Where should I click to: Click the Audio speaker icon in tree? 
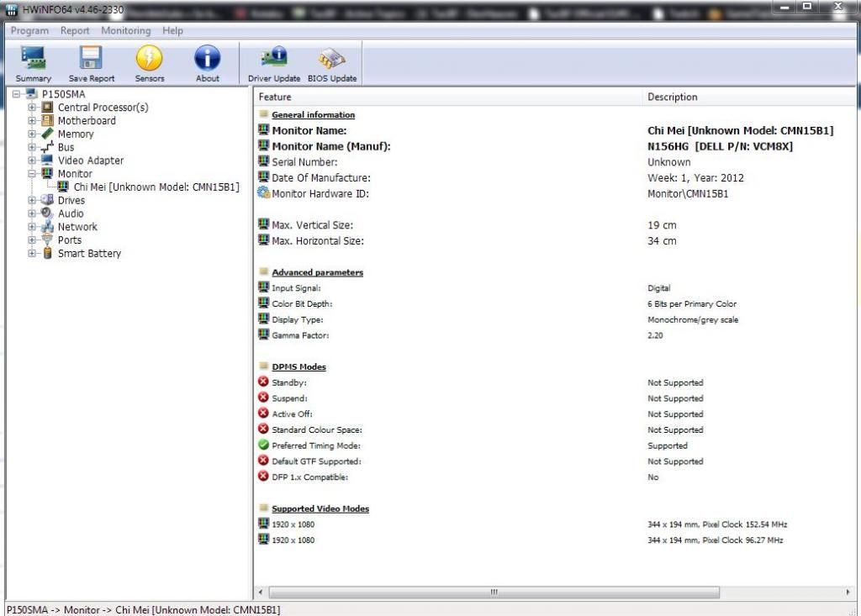(x=48, y=213)
